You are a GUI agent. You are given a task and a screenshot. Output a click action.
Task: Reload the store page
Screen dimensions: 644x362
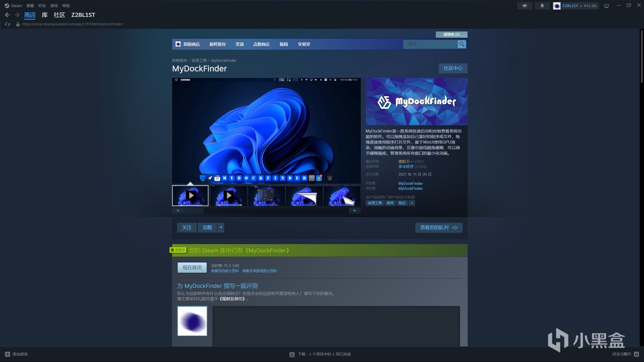pyautogui.click(x=8, y=24)
